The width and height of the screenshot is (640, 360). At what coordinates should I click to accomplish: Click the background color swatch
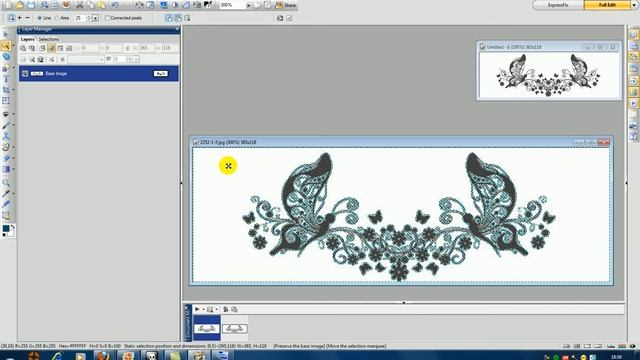click(x=12, y=232)
